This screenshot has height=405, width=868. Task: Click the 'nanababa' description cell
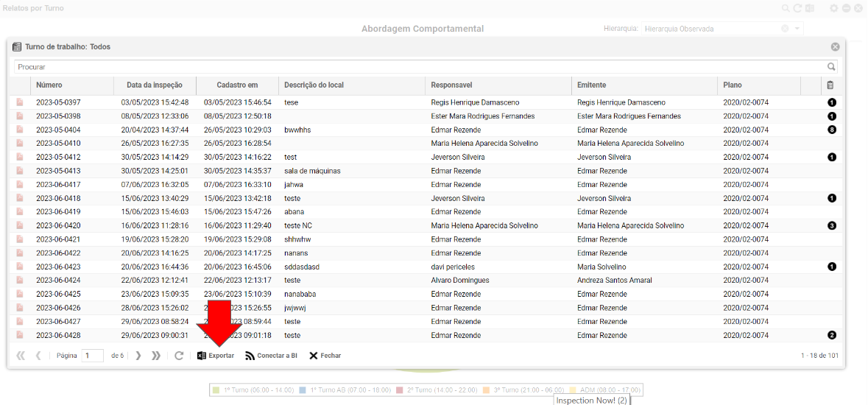300,295
